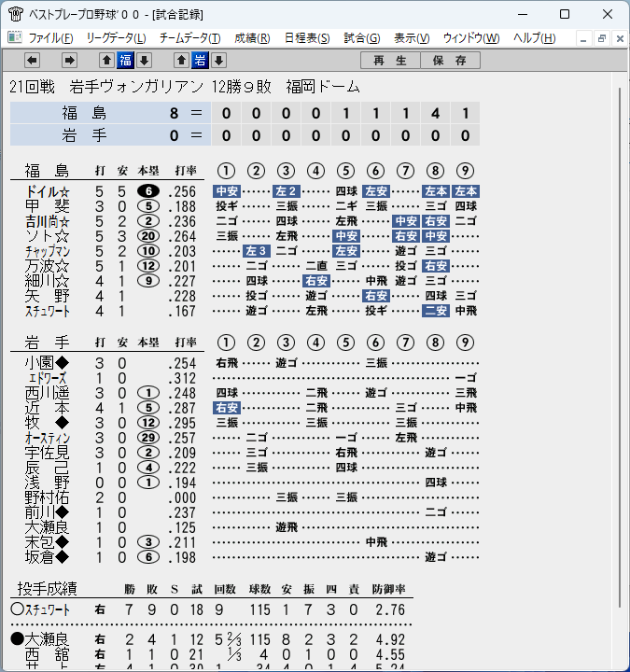Select Iwate batter 小園◆ name

click(x=48, y=363)
